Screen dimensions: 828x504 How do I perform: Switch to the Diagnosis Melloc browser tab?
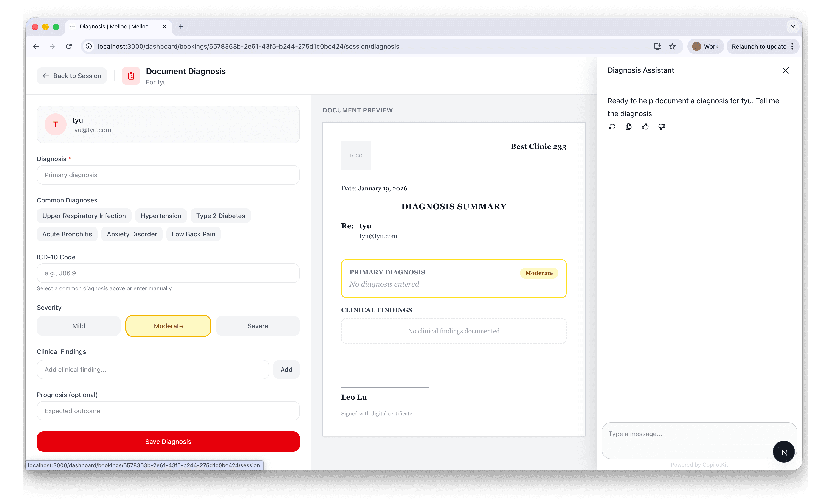click(x=114, y=27)
